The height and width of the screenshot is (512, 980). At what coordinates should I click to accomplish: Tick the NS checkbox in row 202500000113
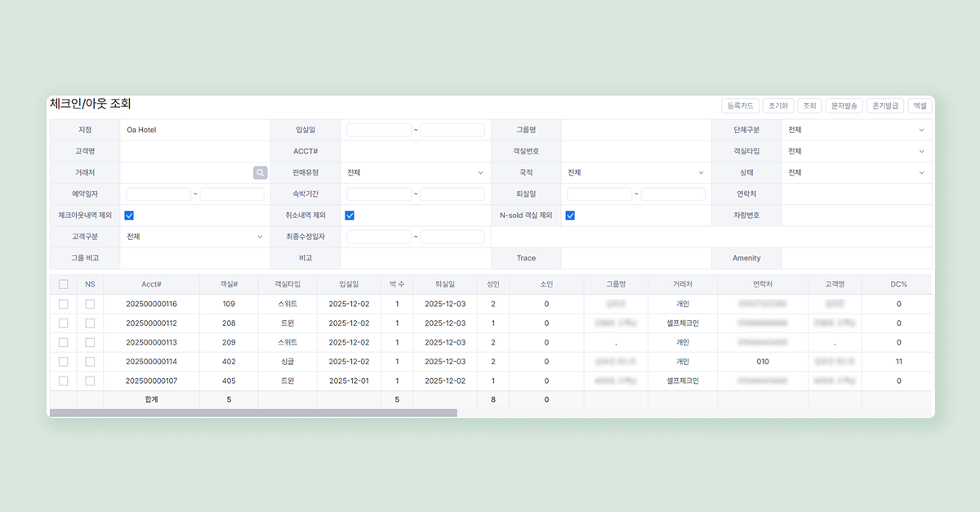[x=90, y=342]
